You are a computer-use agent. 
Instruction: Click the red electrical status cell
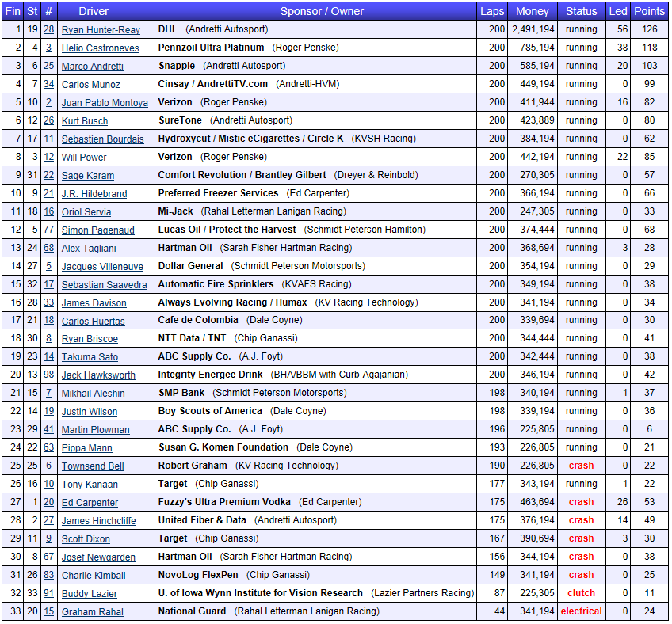click(x=581, y=611)
